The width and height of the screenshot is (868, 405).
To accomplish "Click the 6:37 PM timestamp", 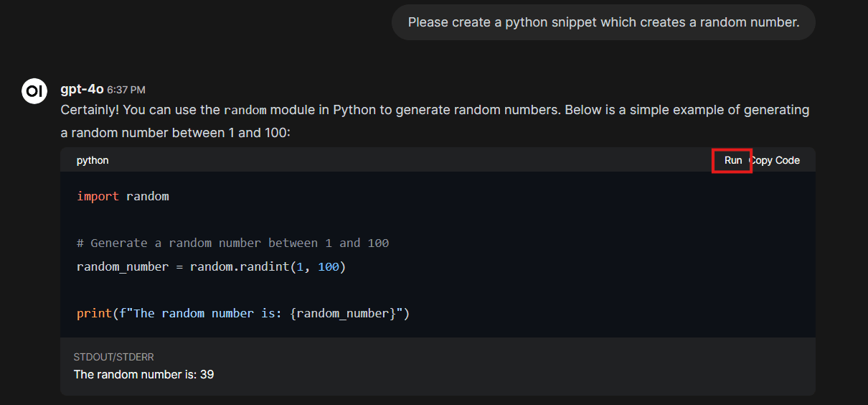I will [x=126, y=90].
